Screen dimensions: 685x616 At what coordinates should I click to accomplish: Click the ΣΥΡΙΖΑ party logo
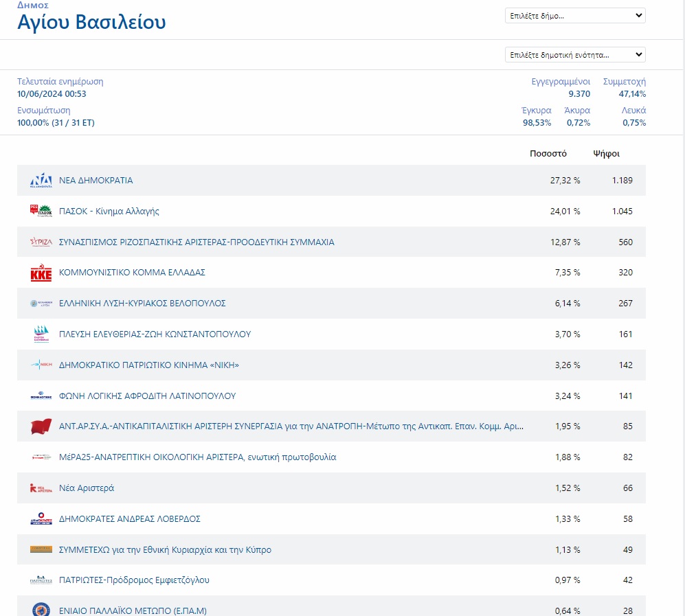(41, 242)
